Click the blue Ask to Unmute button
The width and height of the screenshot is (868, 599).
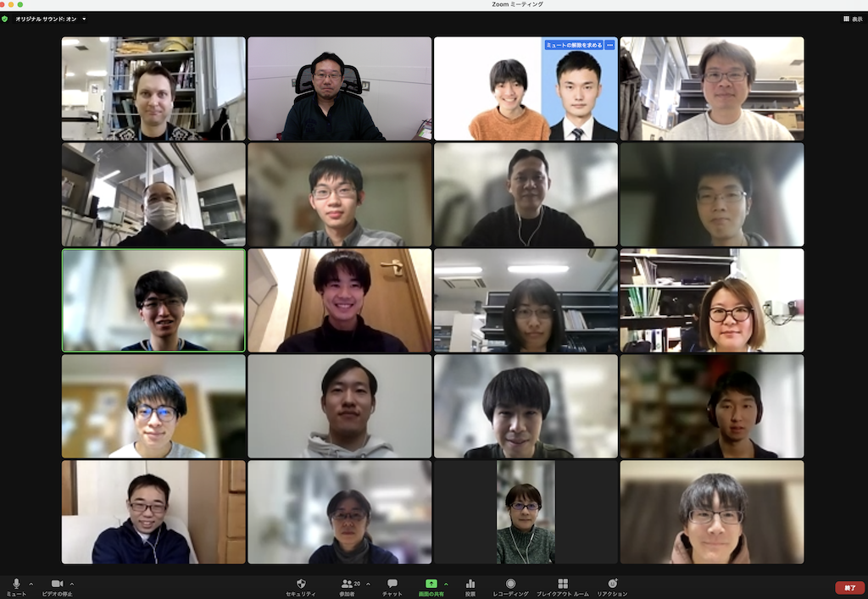click(573, 45)
